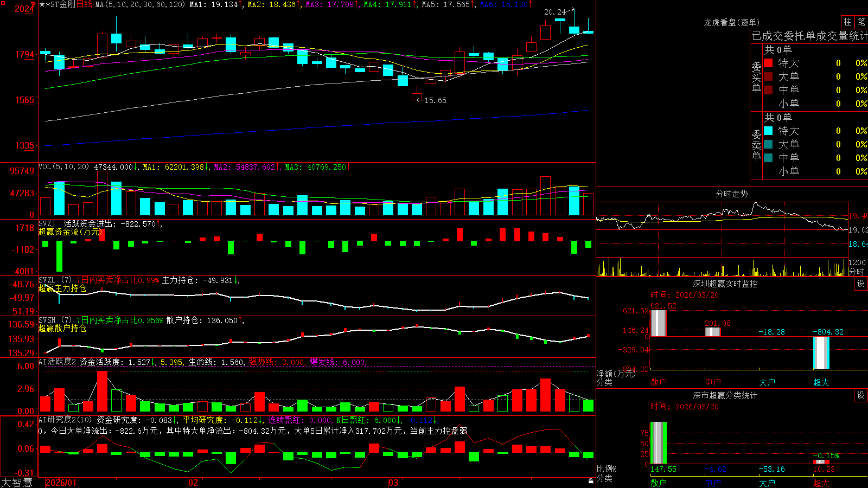Click the 147.55 value under 散户

[663, 469]
